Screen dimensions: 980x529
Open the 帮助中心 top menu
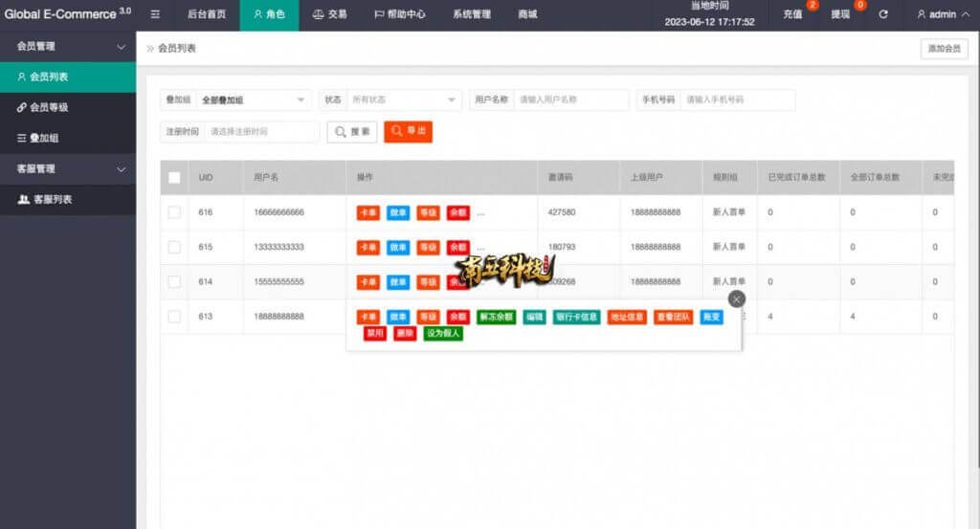point(399,14)
